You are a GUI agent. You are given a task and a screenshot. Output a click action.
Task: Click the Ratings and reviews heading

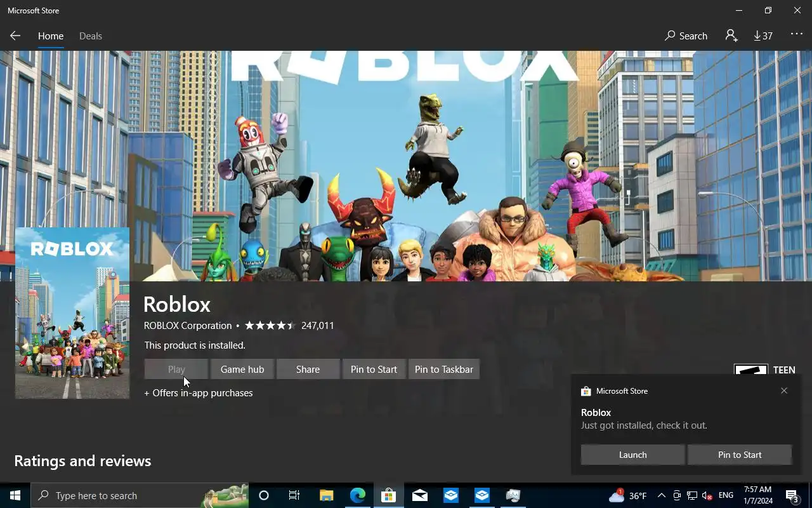[82, 460]
